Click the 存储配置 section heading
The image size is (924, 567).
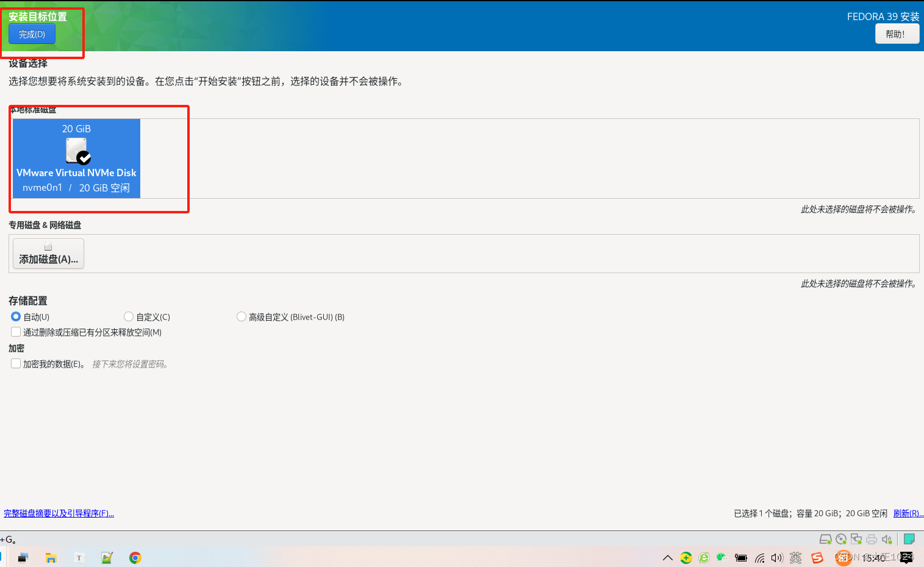coord(28,301)
